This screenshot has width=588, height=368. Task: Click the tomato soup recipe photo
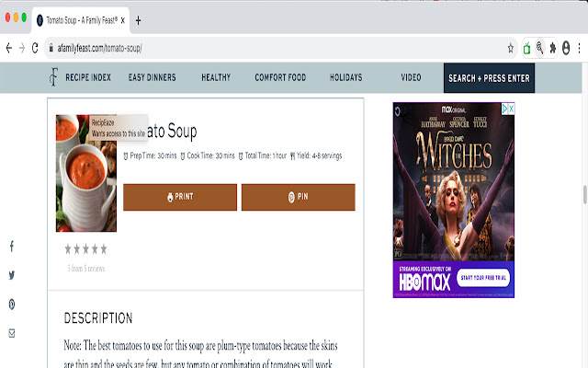click(86, 173)
